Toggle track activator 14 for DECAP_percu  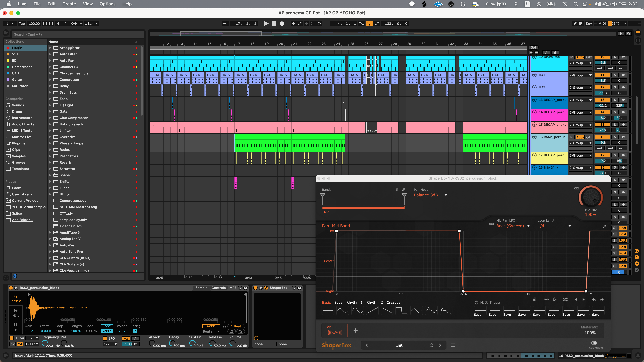click(x=602, y=112)
